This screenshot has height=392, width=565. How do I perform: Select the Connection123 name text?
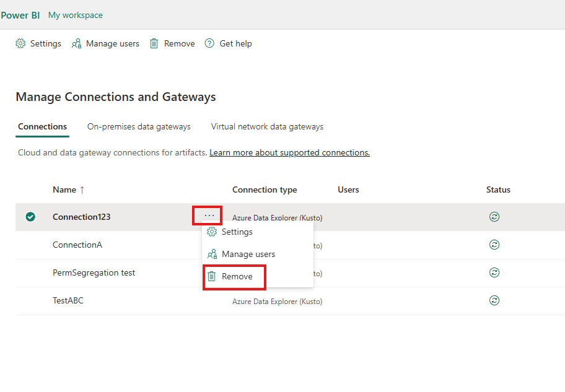coord(81,217)
